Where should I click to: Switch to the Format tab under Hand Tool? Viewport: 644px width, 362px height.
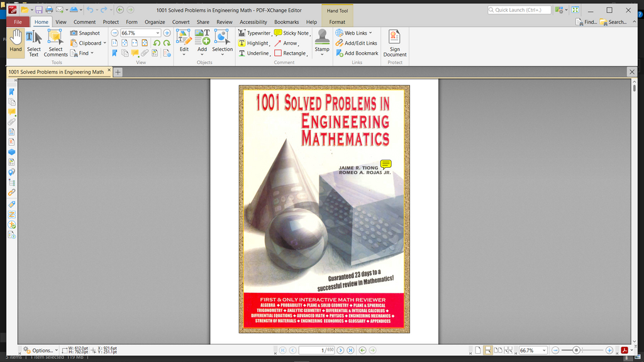(x=337, y=22)
